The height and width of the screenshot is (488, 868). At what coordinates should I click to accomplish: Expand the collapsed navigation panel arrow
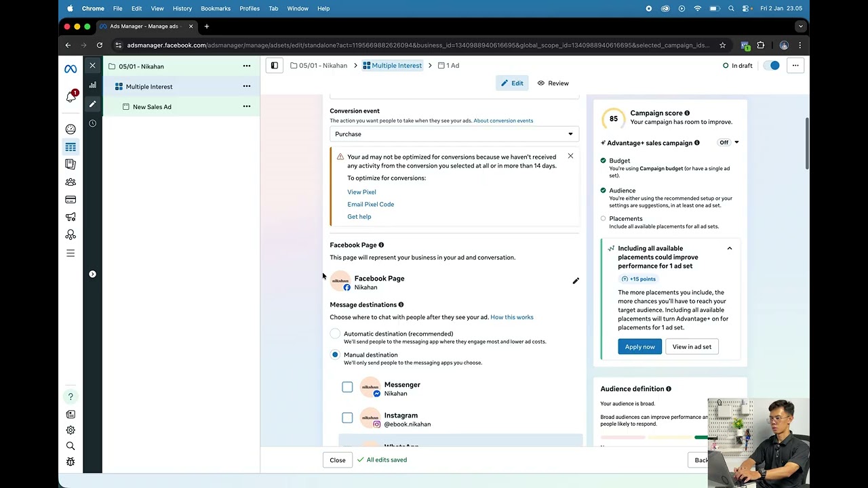(x=93, y=274)
